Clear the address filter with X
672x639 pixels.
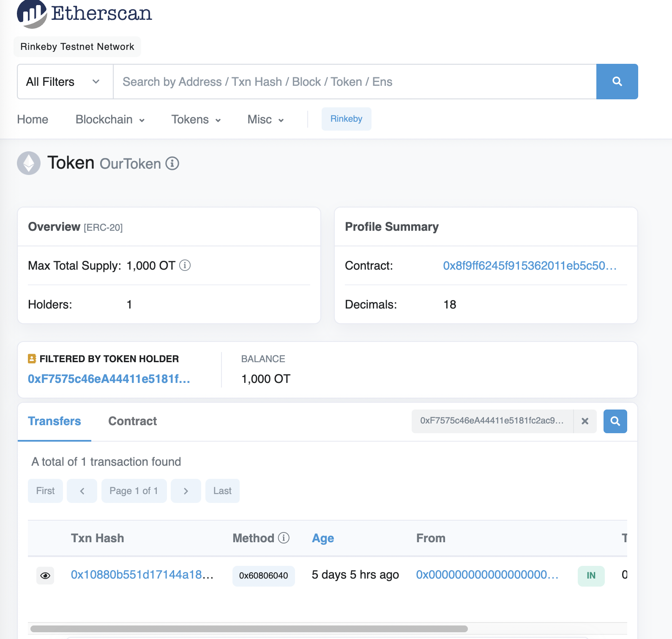point(585,421)
